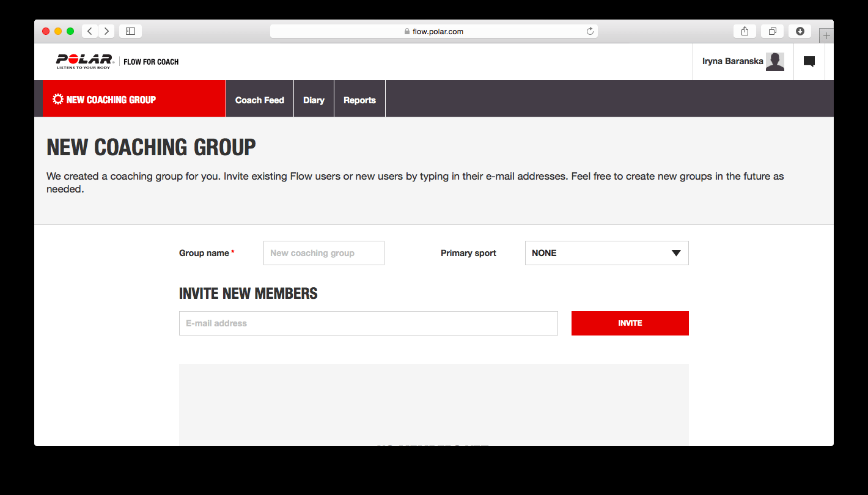Click Iryna Baranska profile avatar
Image resolution: width=868 pixels, height=495 pixels.
click(x=774, y=62)
